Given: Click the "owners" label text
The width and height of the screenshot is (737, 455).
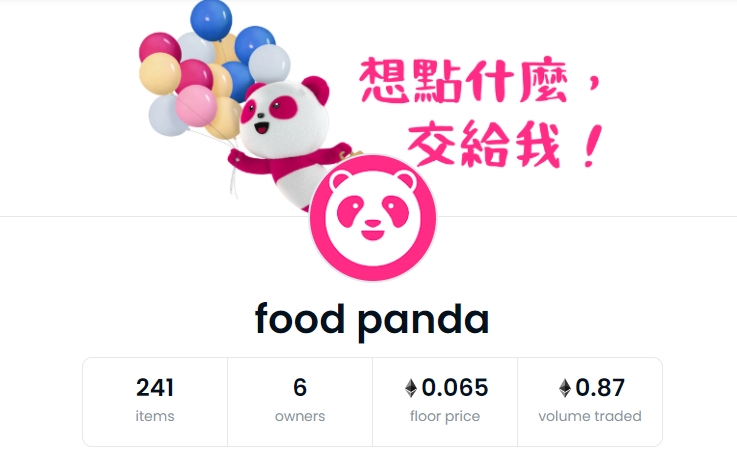Looking at the screenshot, I should [x=300, y=416].
